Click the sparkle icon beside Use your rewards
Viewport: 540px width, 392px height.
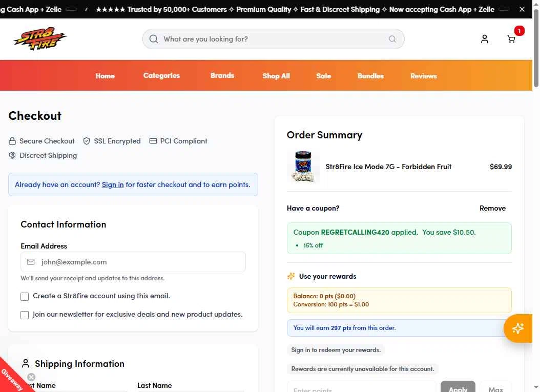tap(291, 276)
